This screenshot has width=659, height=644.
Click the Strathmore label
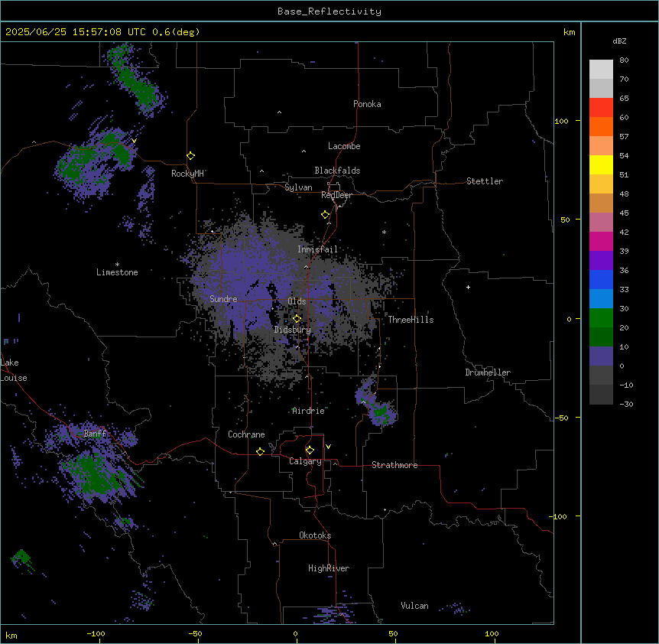394,465
